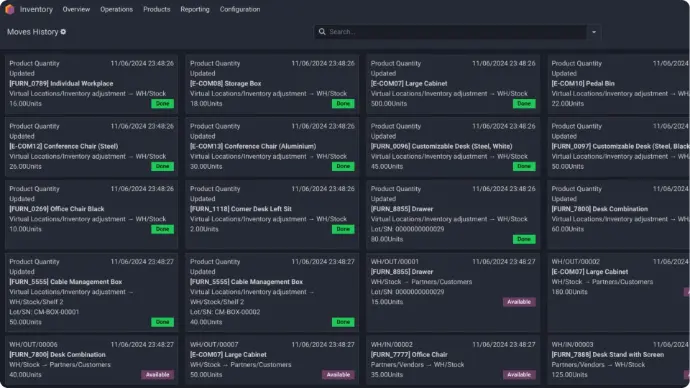The image size is (690, 388).
Task: Click Done badge on Office Chair Black
Action: tap(162, 229)
